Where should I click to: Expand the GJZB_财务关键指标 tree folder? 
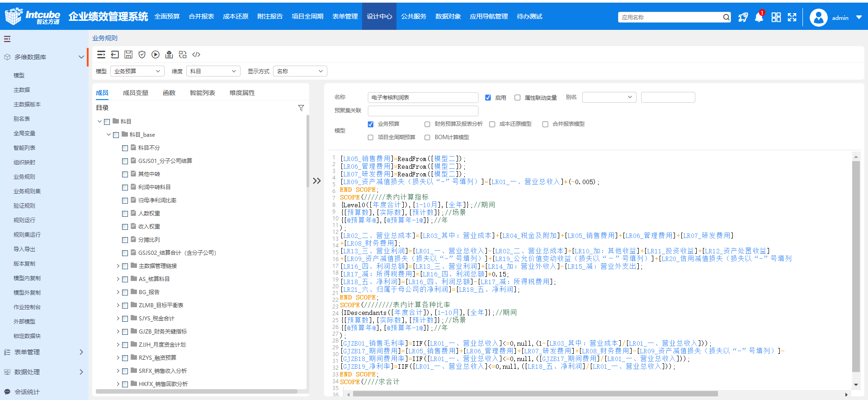[118, 332]
